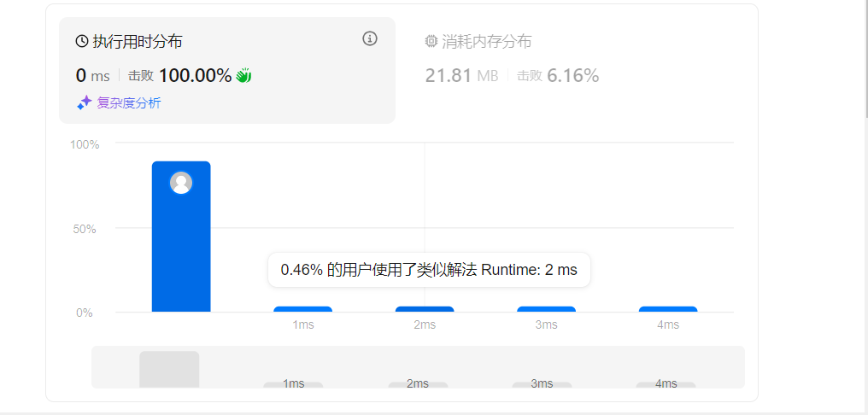Click the page vertical scrollbar thumb

pos(866,58)
